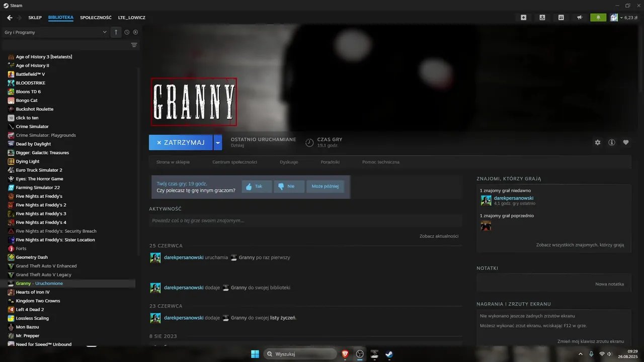Open Pomoc techniczna tab
This screenshot has height=362, width=644.
[x=381, y=162]
